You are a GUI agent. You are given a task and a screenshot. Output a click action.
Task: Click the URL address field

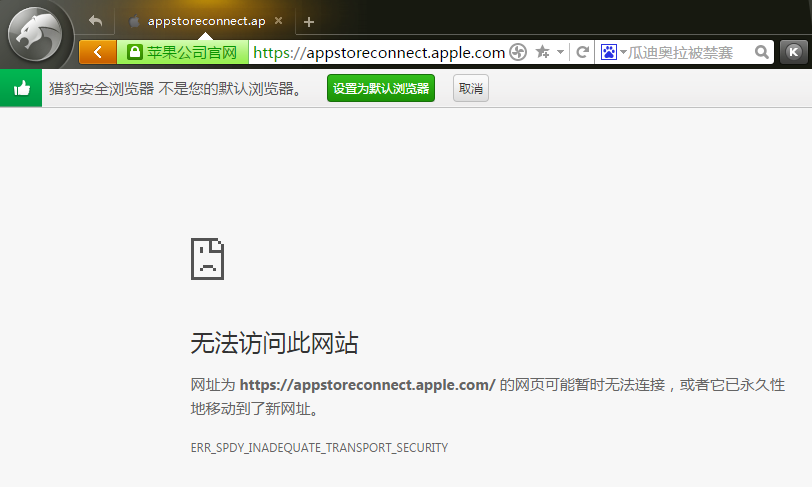(378, 52)
